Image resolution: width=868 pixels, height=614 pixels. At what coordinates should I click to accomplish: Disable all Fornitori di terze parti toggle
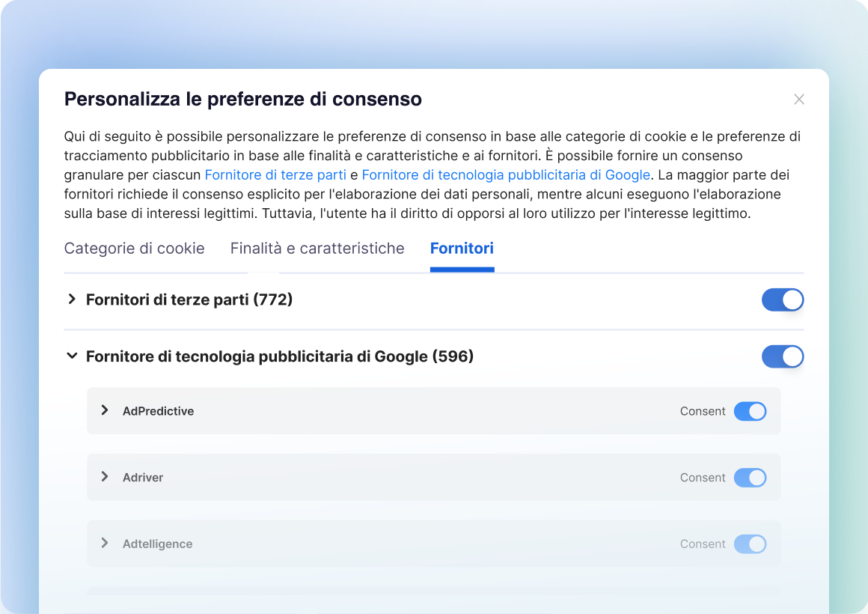pos(782,300)
